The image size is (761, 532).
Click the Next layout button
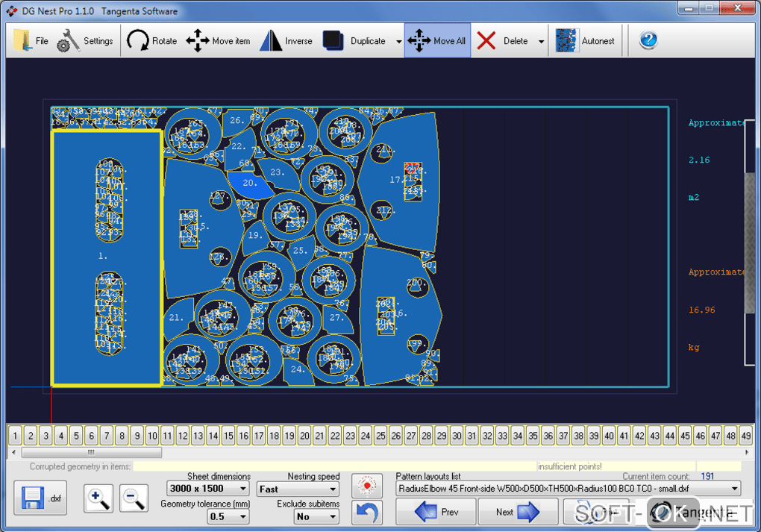(x=517, y=513)
